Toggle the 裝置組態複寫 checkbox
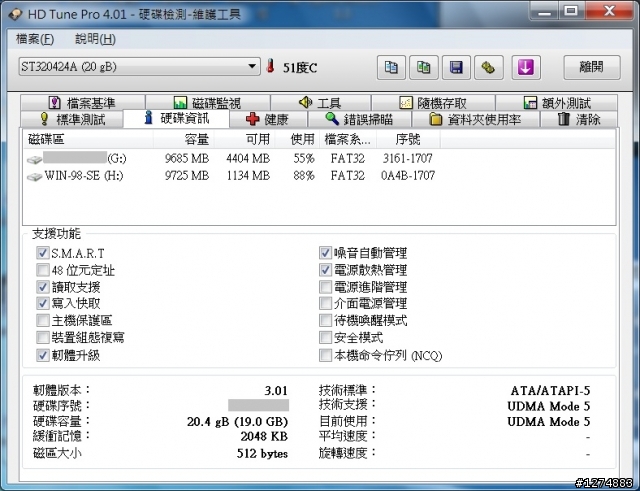This screenshot has width=640, height=491. point(42,338)
